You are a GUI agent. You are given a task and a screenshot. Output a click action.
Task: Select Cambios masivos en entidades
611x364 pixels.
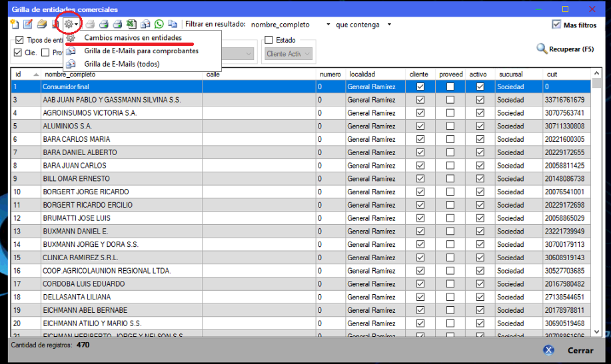[x=133, y=38]
